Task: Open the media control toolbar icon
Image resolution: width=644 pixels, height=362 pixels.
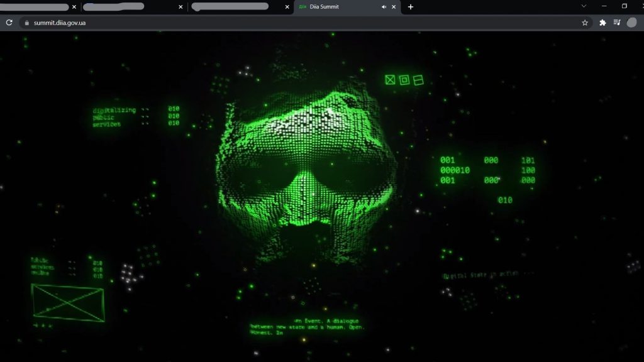Action: 617,23
